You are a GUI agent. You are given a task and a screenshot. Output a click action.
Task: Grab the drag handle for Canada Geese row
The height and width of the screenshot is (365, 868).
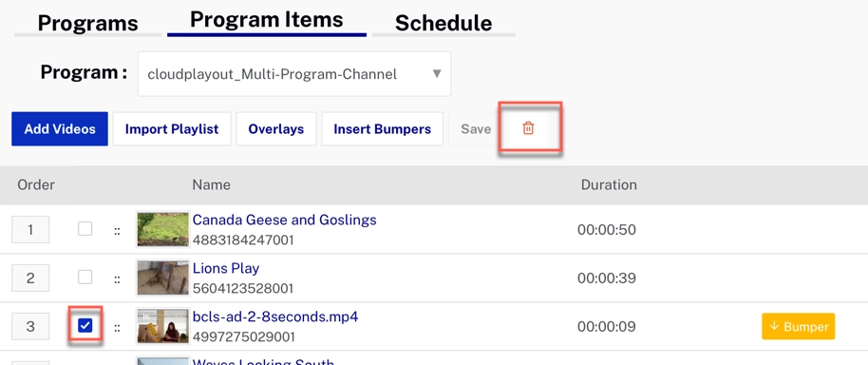(x=117, y=232)
